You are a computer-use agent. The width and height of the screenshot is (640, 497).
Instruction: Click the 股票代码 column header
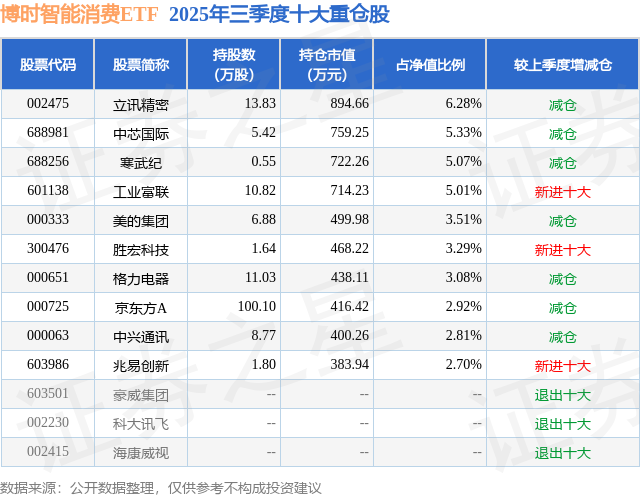(48, 64)
